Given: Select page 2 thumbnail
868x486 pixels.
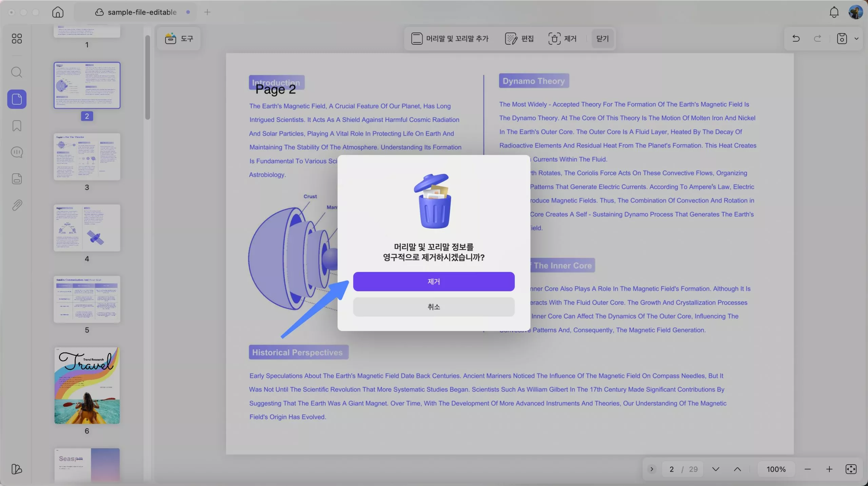Looking at the screenshot, I should [87, 85].
